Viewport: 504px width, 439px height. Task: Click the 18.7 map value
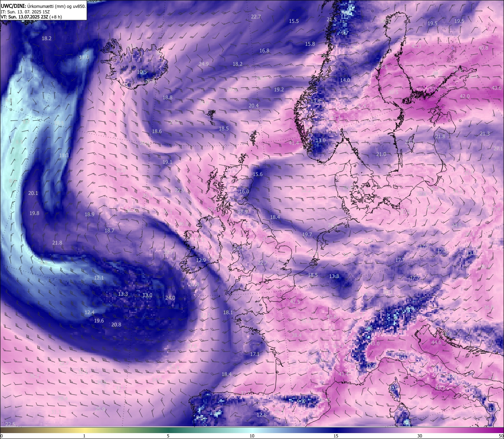(109, 231)
